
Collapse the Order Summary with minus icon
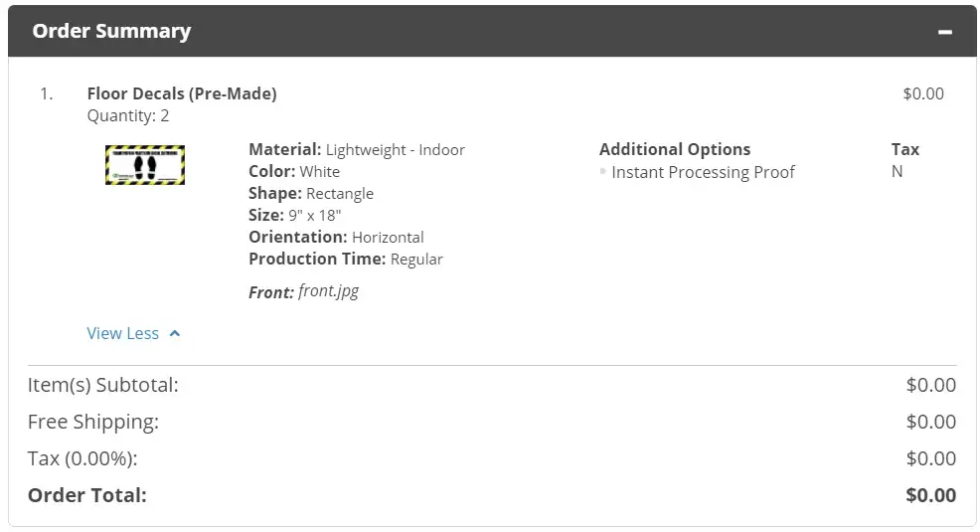[x=945, y=32]
